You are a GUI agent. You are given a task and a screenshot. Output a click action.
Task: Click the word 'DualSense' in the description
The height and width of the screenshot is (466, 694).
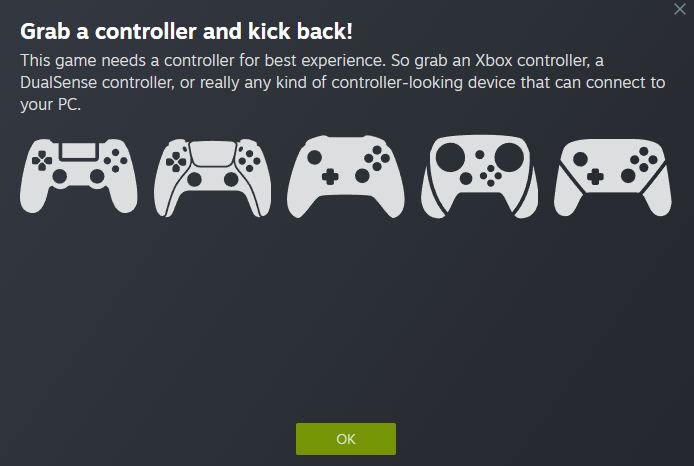58,83
